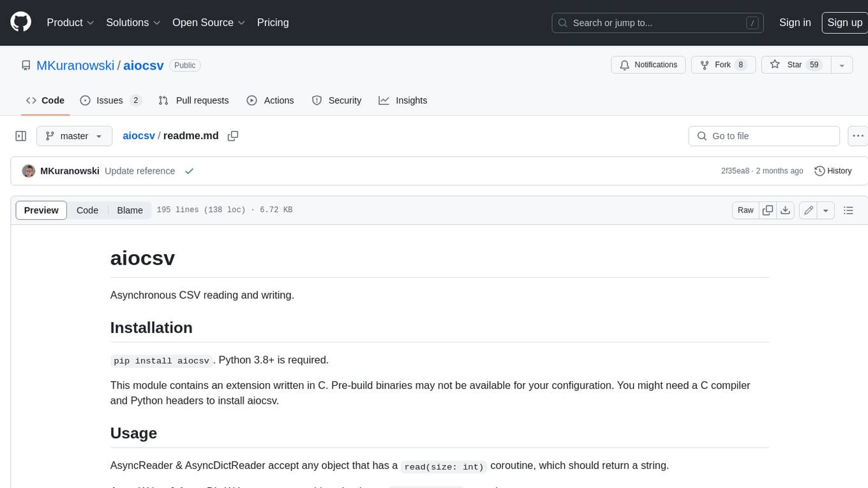
Task: Open the document outline list icon
Action: pos(848,210)
